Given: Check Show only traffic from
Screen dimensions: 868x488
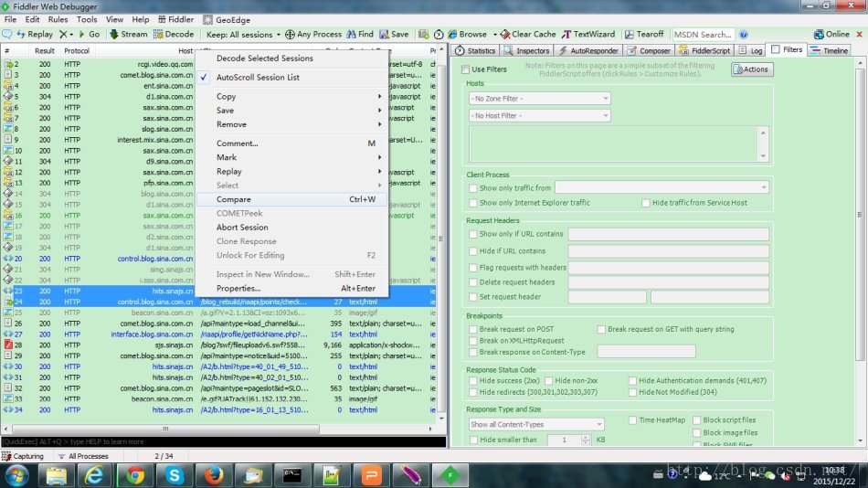Looking at the screenshot, I should 472,188.
